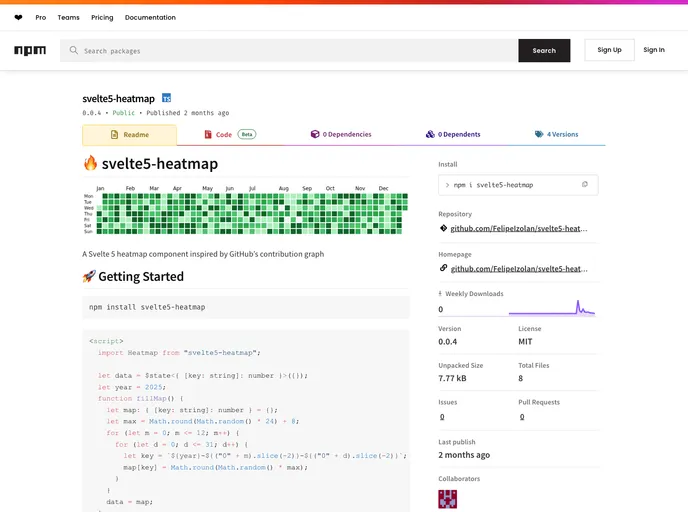Go to the Pricing page

[x=102, y=18]
